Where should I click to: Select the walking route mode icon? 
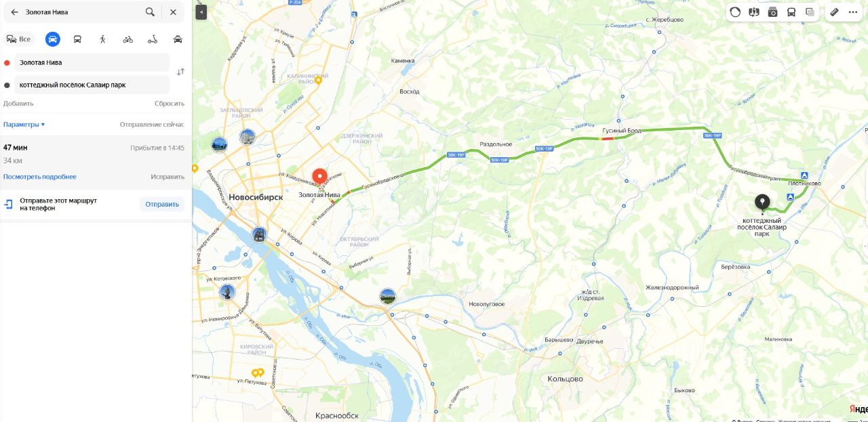click(x=103, y=39)
